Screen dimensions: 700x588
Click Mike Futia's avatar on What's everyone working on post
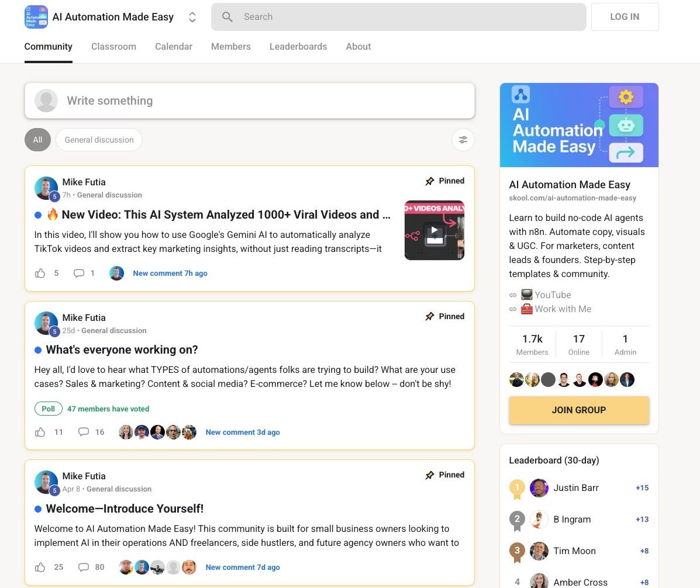coord(46,323)
